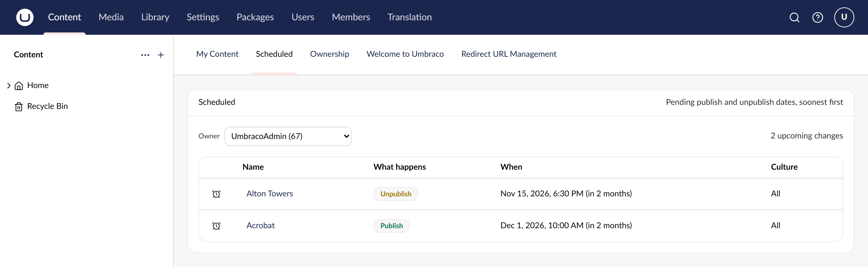Image resolution: width=868 pixels, height=267 pixels.
Task: Click the Home house icon
Action: (19, 86)
